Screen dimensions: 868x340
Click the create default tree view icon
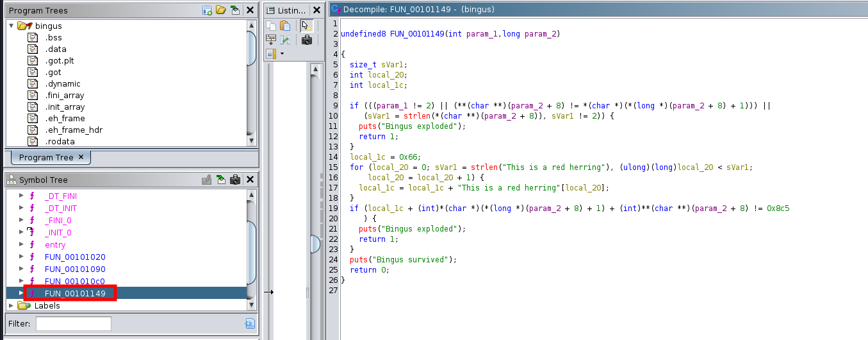tap(207, 10)
